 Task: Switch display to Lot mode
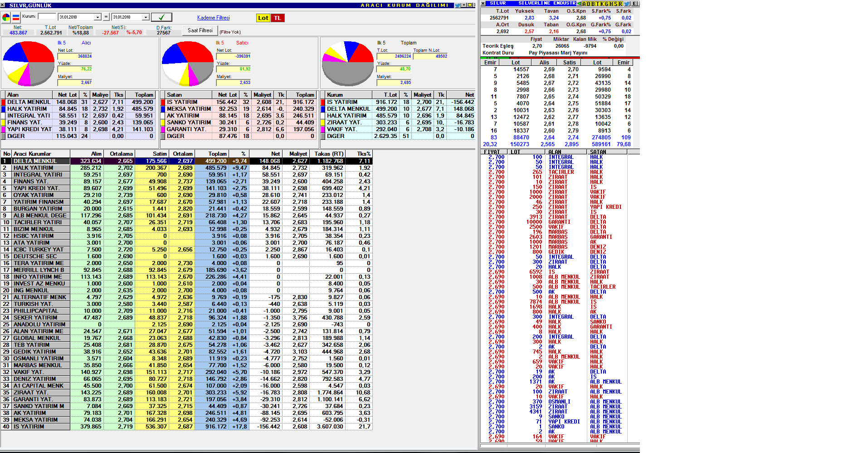point(263,18)
